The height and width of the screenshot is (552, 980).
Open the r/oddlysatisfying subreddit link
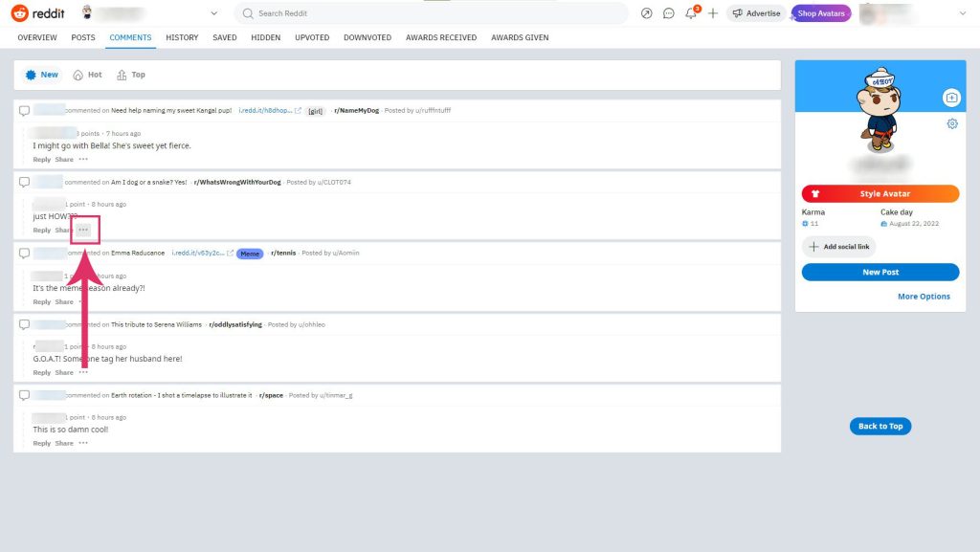[235, 324]
